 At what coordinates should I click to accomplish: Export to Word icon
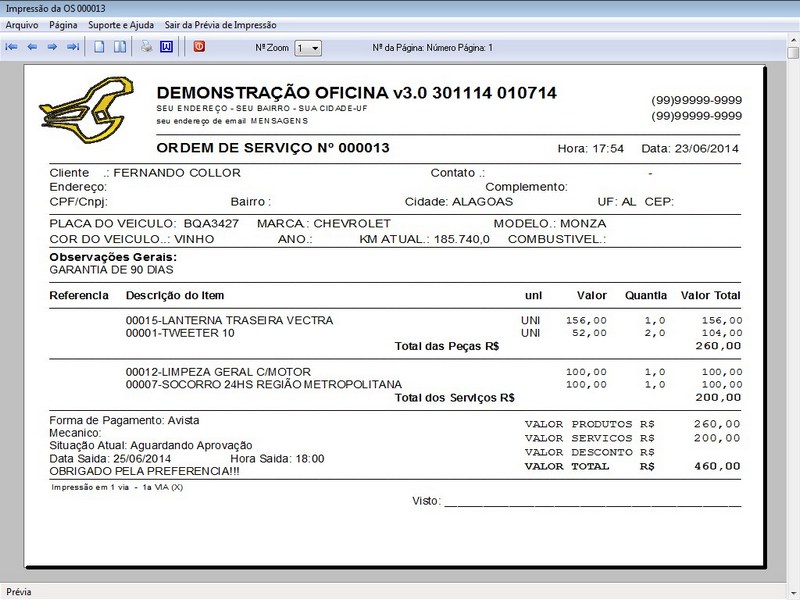point(166,47)
